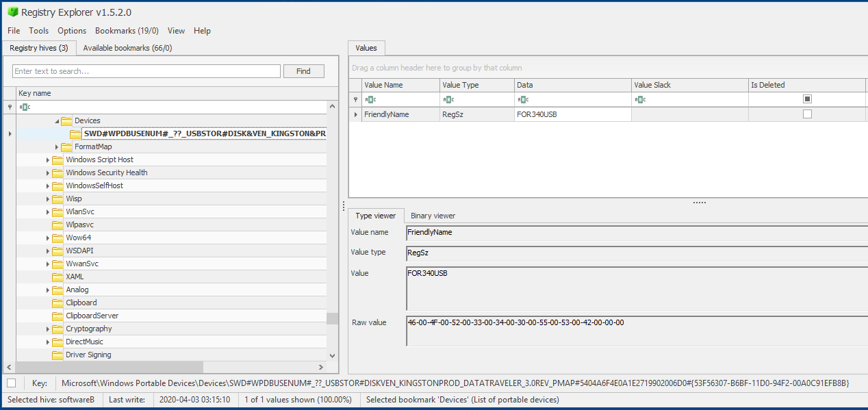Switch to Available bookmarks (66/0) tab
868x410 pixels.
tap(127, 48)
